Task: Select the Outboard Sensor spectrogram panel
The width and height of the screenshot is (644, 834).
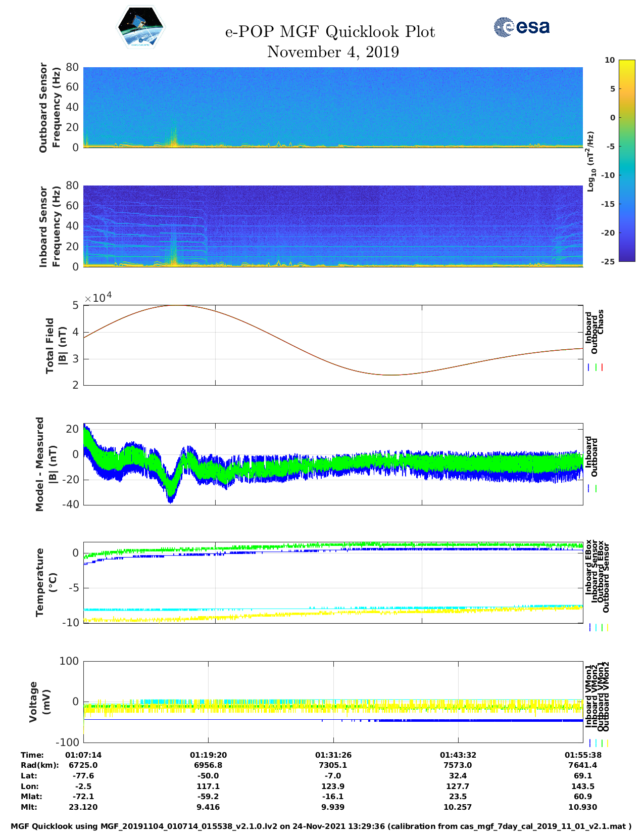Action: tap(333, 107)
